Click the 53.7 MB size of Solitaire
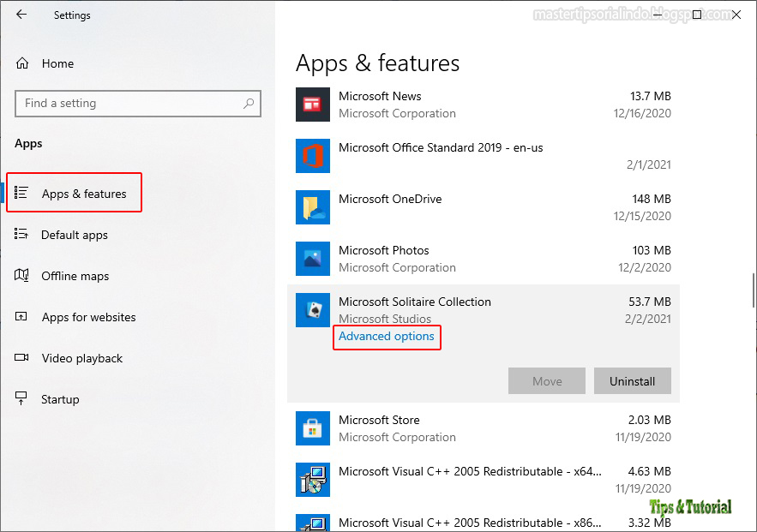Viewport: 757px width, 532px height. (650, 302)
